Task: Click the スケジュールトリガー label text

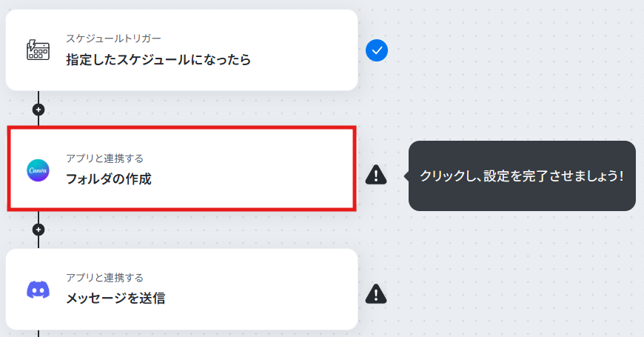Action: (113, 39)
